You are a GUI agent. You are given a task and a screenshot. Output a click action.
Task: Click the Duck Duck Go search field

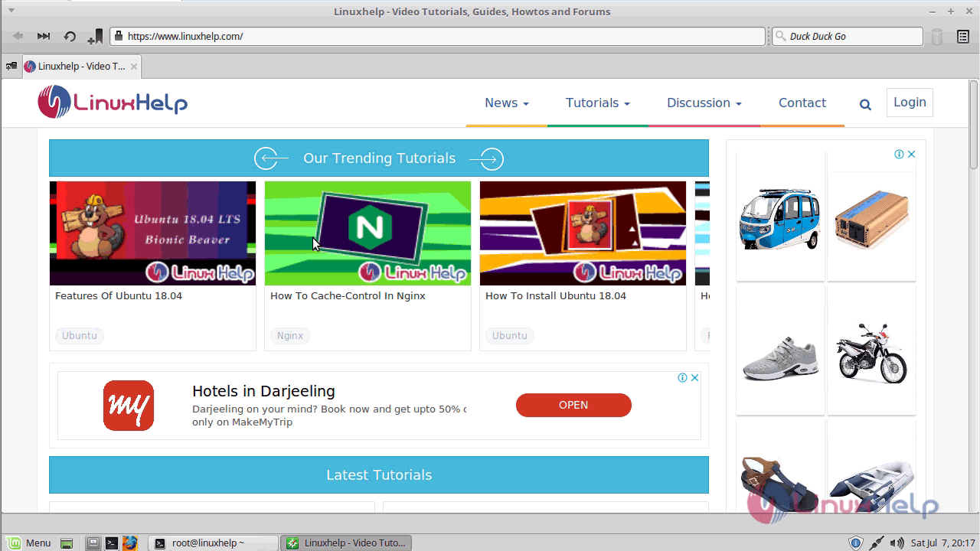tap(847, 36)
